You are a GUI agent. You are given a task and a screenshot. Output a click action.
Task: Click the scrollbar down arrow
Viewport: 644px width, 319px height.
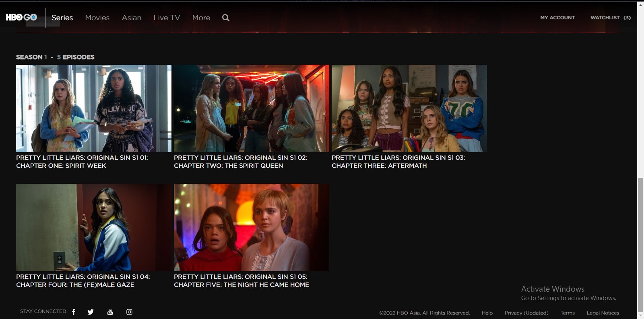tap(640, 315)
